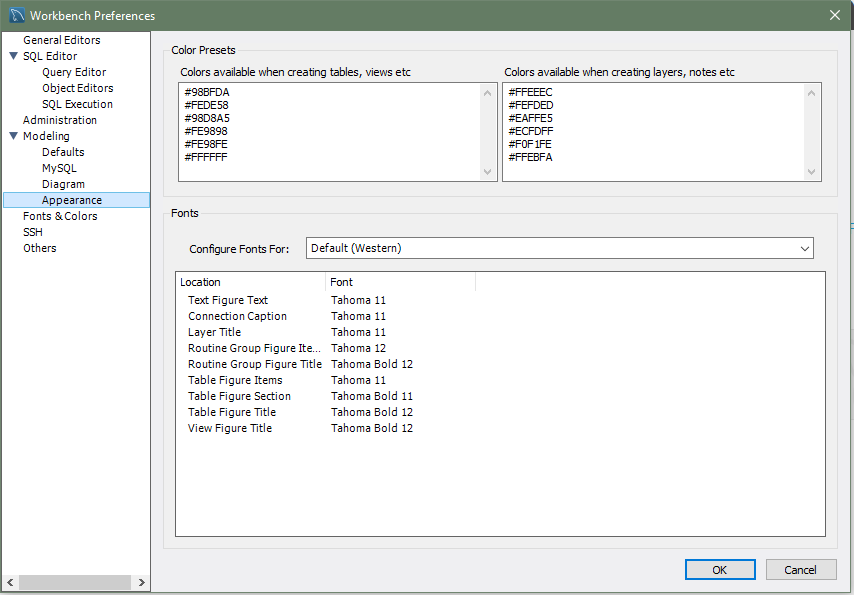Collapse the Modeling tree node

(x=13, y=136)
